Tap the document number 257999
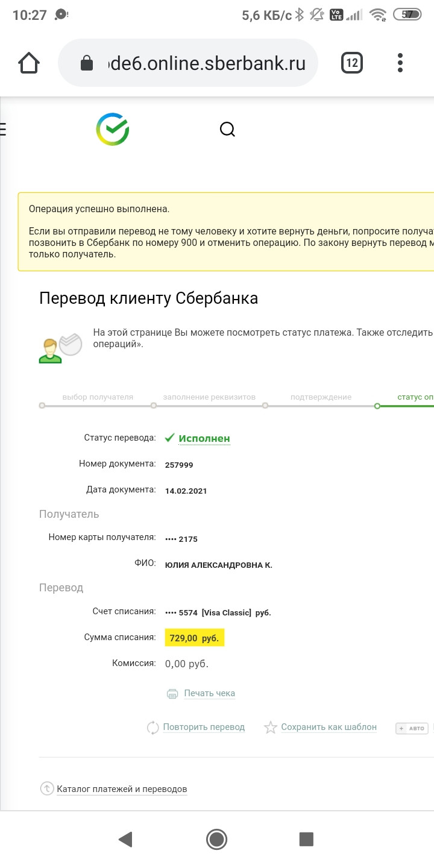 179,465
